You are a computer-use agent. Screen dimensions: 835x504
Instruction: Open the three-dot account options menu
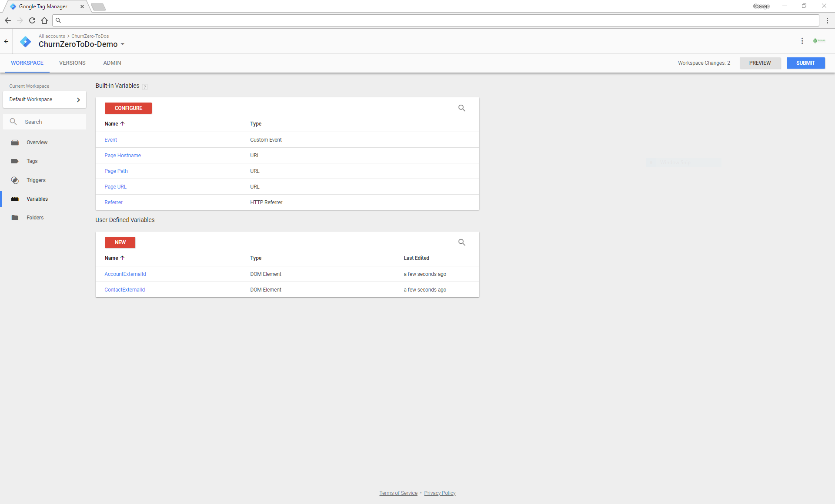pyautogui.click(x=802, y=41)
